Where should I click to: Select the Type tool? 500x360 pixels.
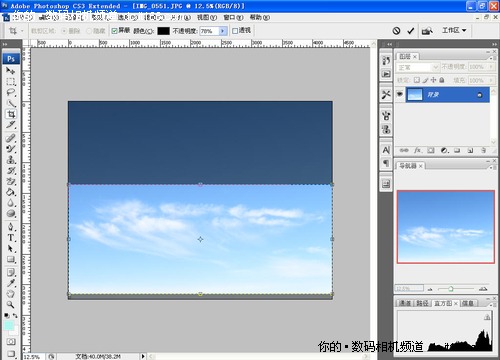click(x=11, y=238)
